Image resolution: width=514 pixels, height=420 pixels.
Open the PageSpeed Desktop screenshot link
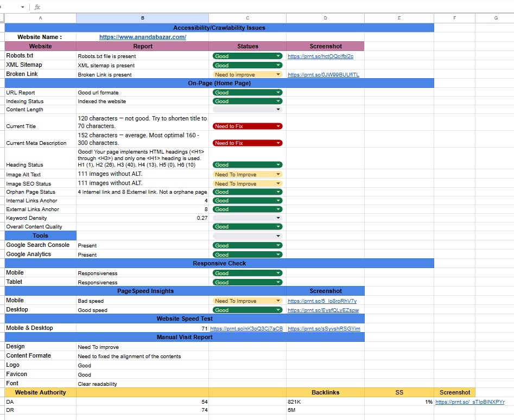[323, 310]
